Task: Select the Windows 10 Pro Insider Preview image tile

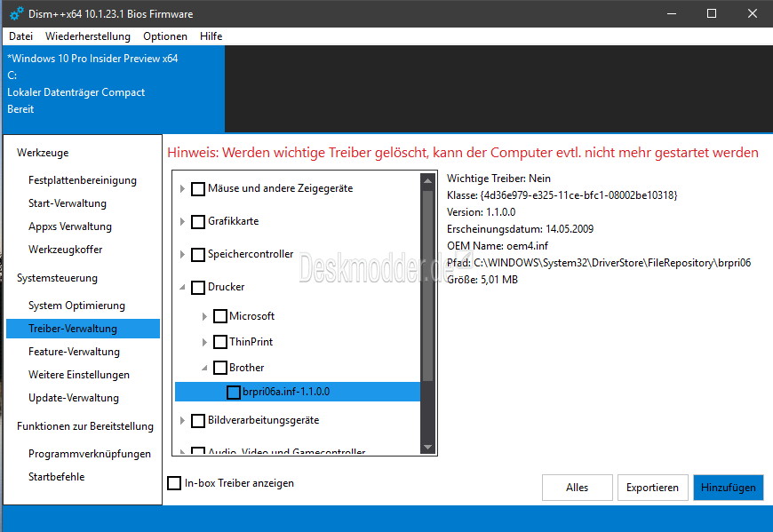Action: (x=114, y=89)
